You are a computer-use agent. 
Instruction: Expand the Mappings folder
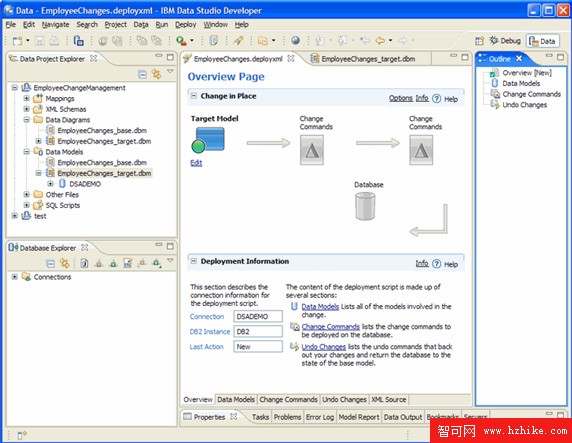[x=26, y=98]
